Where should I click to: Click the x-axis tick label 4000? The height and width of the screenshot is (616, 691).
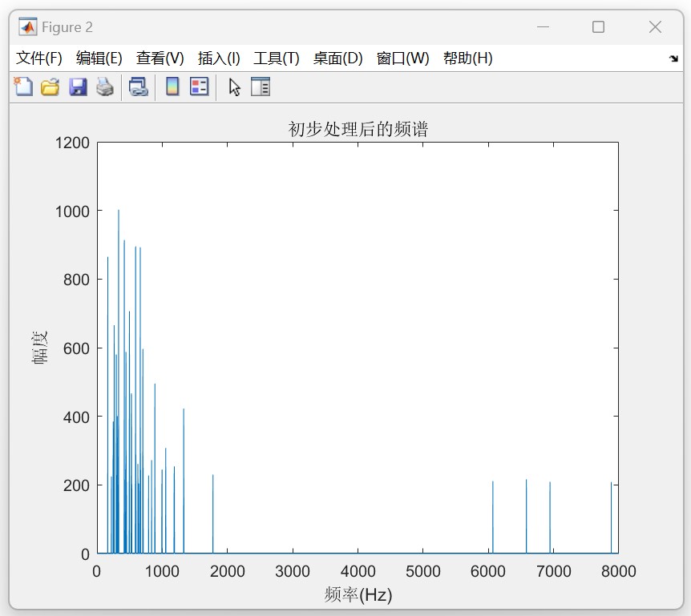click(358, 571)
